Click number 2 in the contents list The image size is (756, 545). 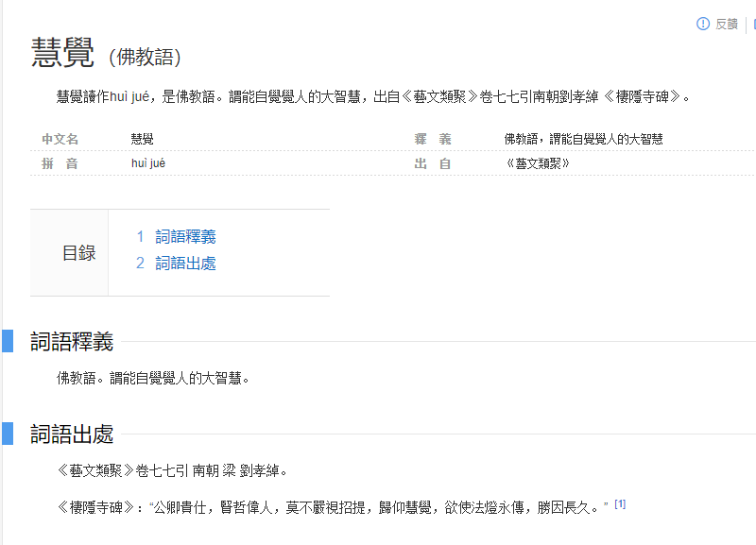click(140, 264)
